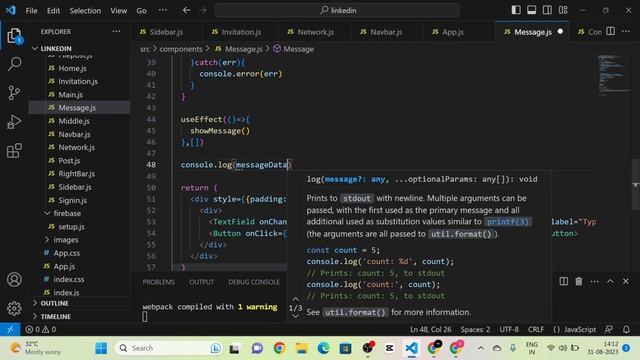Click the linkedin command center search box
This screenshot has height=360, width=640.
337,10
